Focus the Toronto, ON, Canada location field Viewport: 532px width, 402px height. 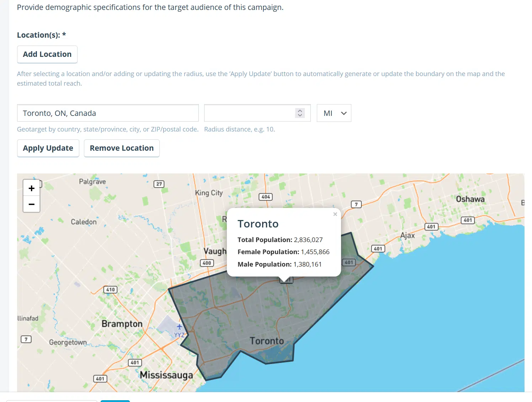click(x=108, y=113)
